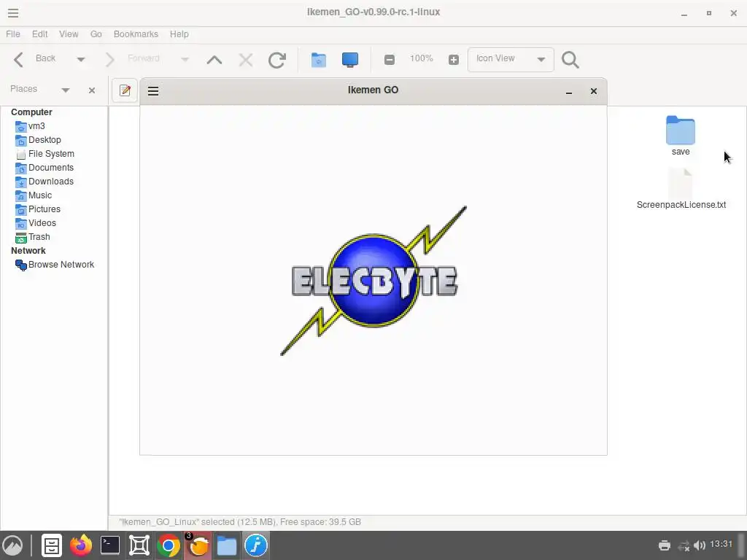Open file manager hamburger menu
Image resolution: width=747 pixels, height=560 pixels.
tap(13, 13)
